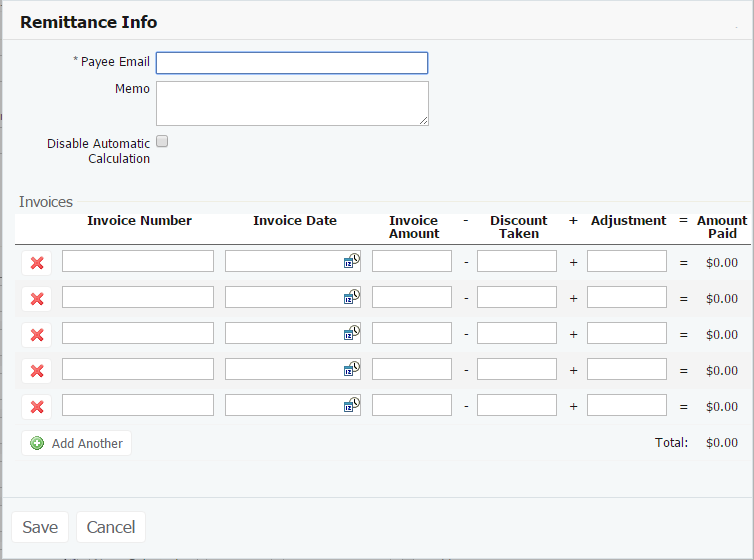The image size is (754, 560).
Task: Click into the Memo text area
Action: coord(292,103)
